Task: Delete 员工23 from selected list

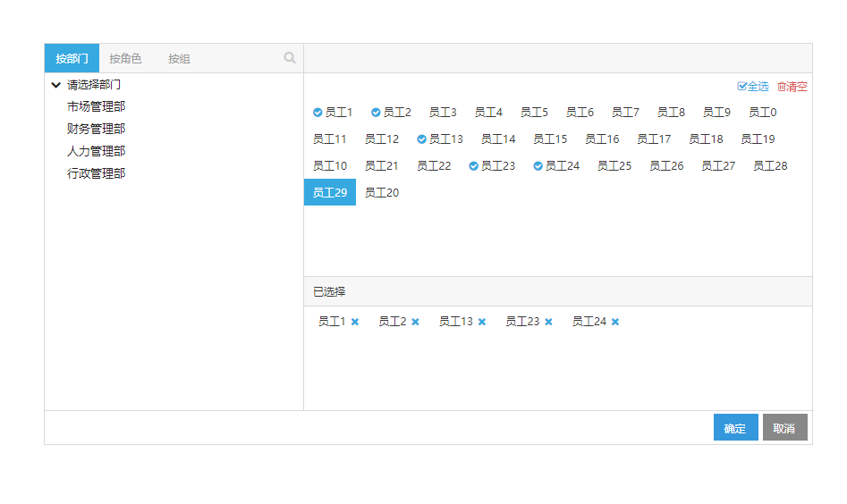Action: pyautogui.click(x=548, y=322)
